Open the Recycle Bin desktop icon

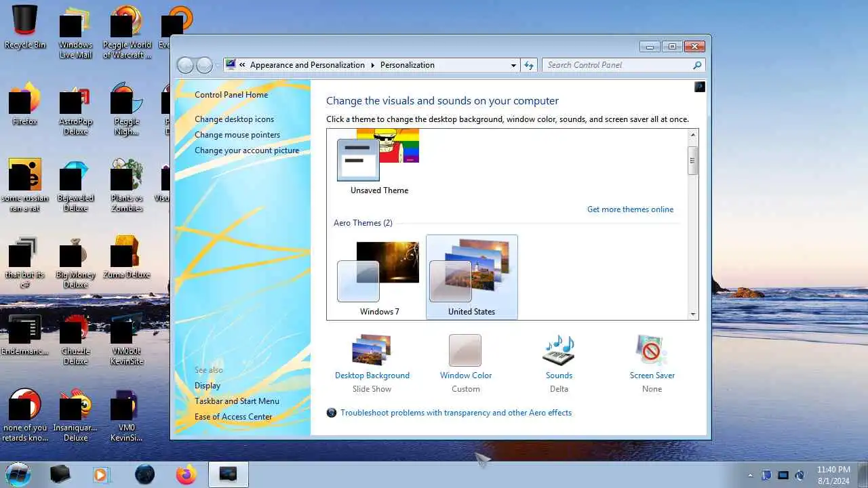click(x=25, y=27)
